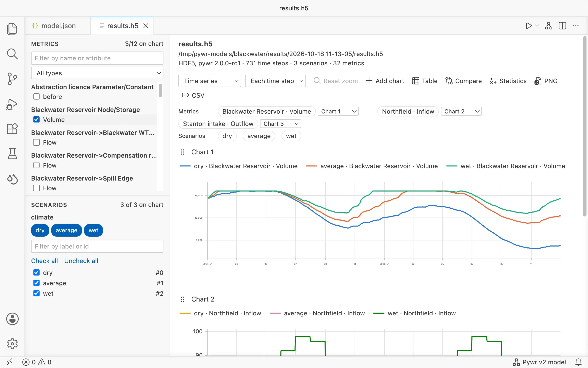
Task: Check Flow under Blackwater Reservoir->Blackwater WT
Action: pos(37,142)
